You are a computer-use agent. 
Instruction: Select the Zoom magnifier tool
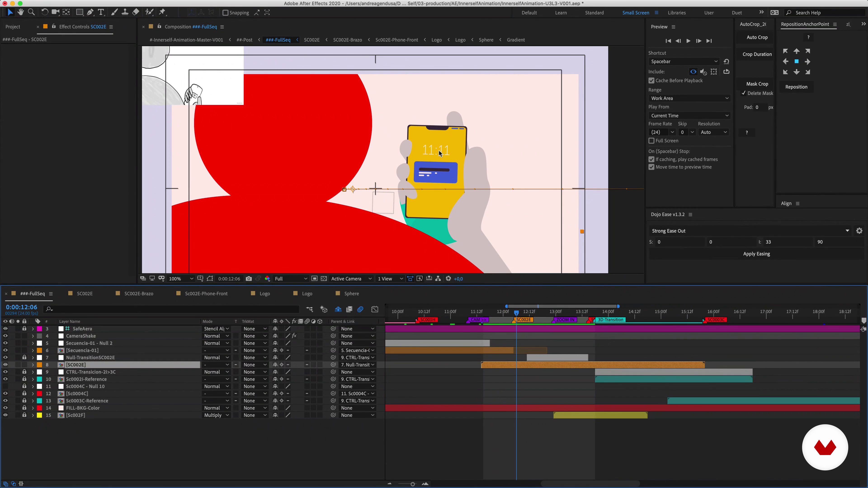pos(31,12)
